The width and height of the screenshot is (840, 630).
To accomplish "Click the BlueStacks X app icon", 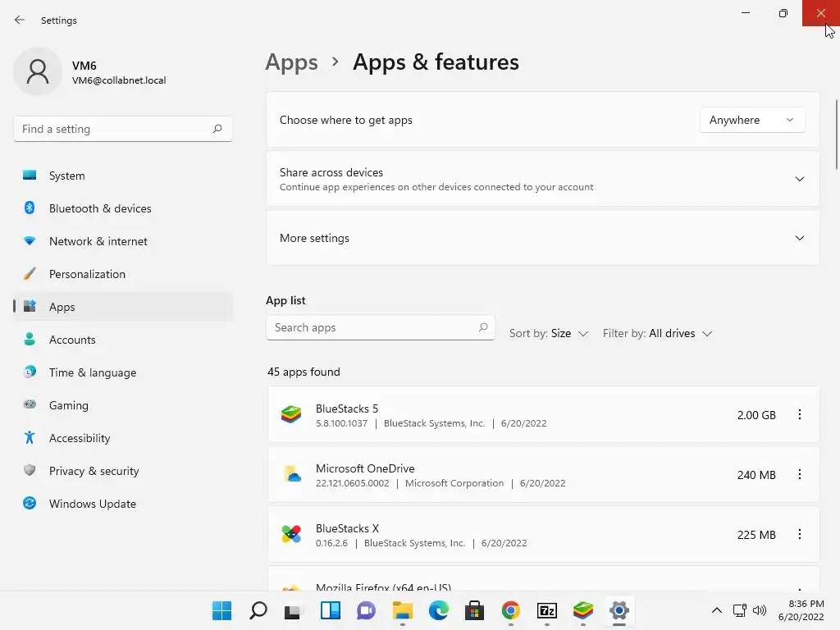I will click(x=291, y=535).
